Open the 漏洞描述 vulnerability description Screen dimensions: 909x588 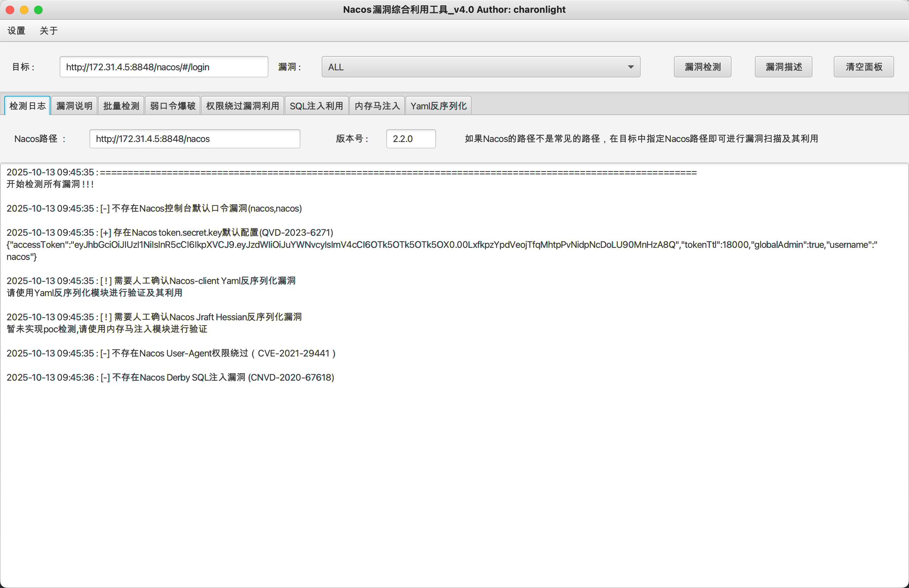click(783, 66)
